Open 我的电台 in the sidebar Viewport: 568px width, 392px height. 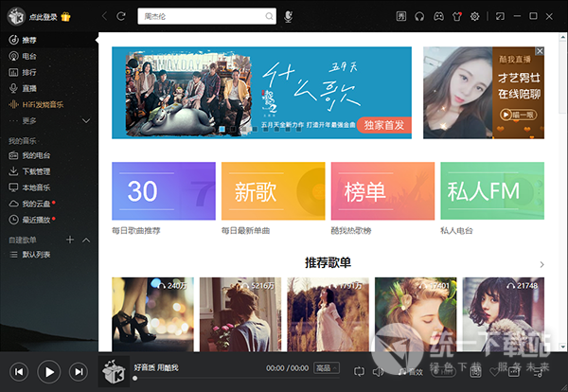49,155
